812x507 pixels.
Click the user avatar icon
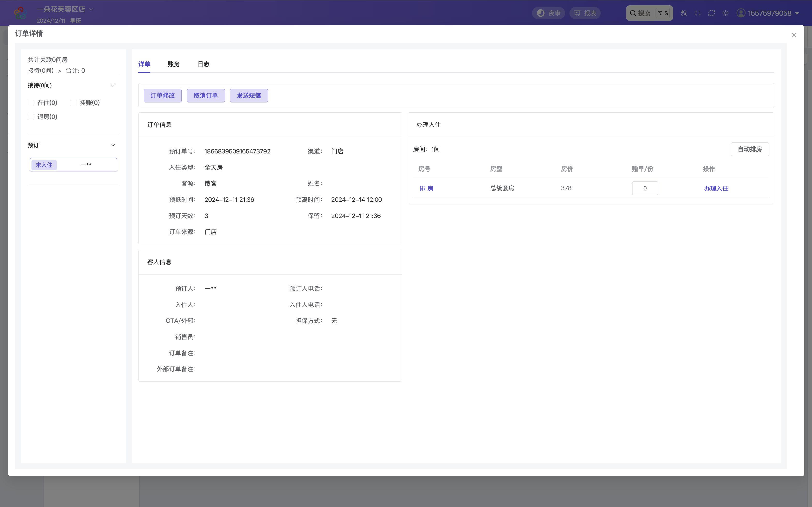coord(741,13)
